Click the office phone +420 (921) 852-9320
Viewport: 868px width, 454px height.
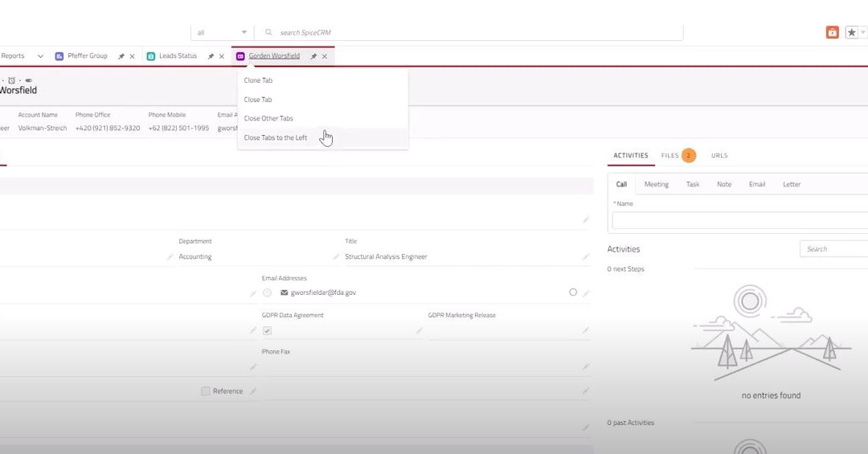108,128
